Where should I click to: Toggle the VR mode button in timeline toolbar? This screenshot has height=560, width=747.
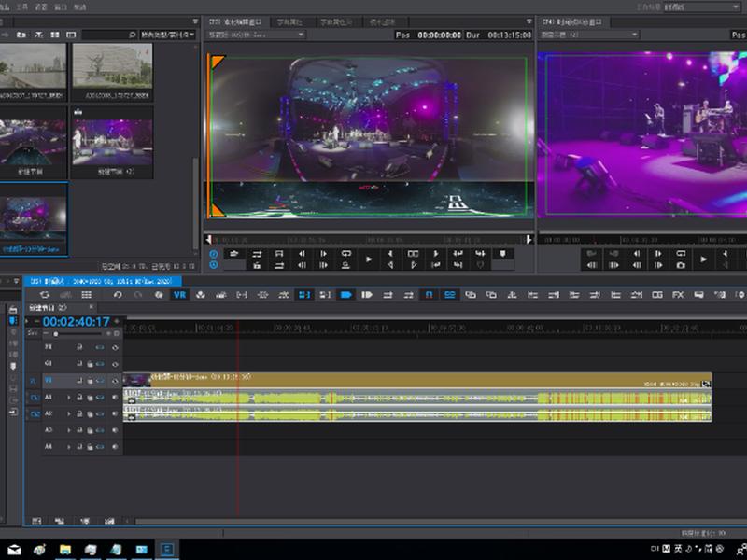[x=179, y=295]
